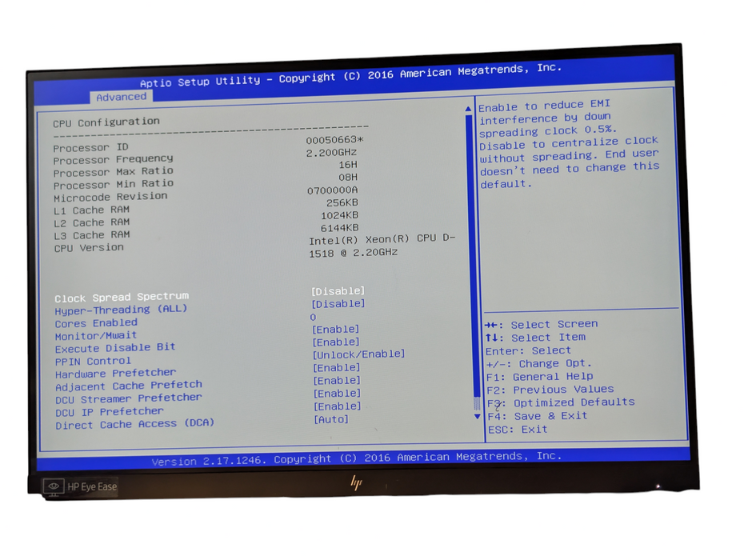
Task: Click Processor Min Ratio value 08H
Action: (x=348, y=177)
